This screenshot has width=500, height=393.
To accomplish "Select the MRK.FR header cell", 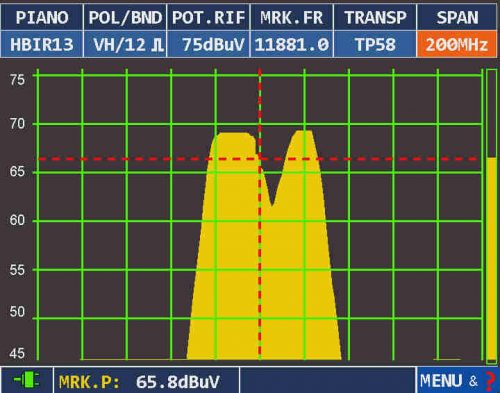I will [292, 17].
